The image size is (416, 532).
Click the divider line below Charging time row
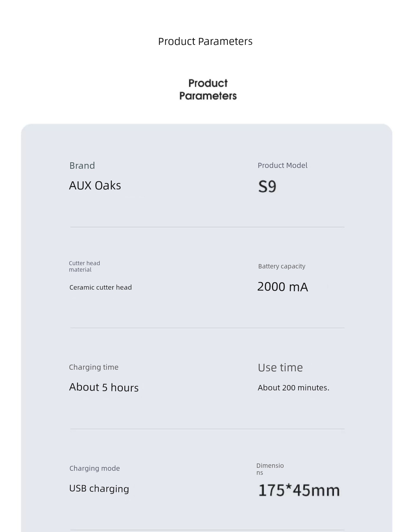click(207, 429)
